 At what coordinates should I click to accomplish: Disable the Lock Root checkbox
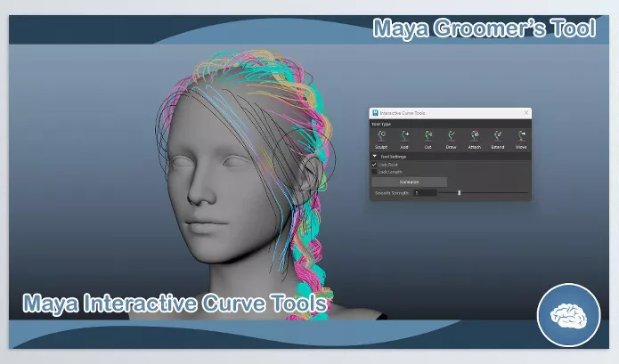[374, 165]
